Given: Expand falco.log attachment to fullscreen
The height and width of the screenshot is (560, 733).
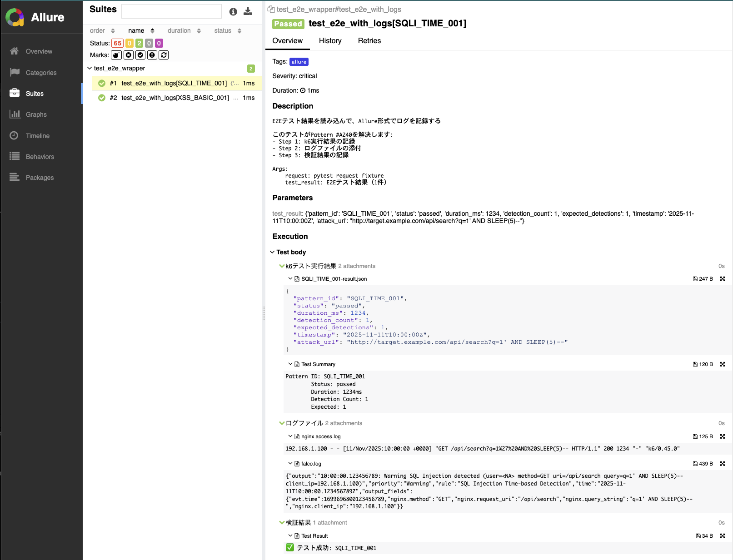Looking at the screenshot, I should [x=723, y=464].
